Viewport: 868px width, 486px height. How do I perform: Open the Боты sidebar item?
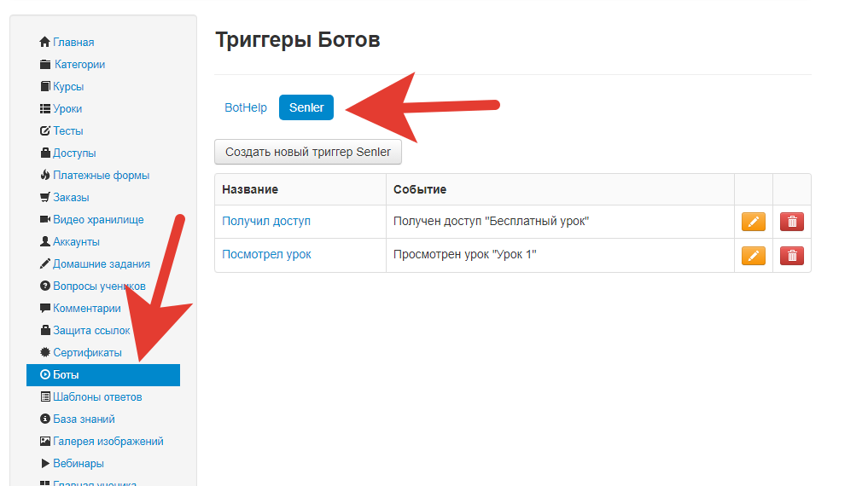tap(66, 375)
